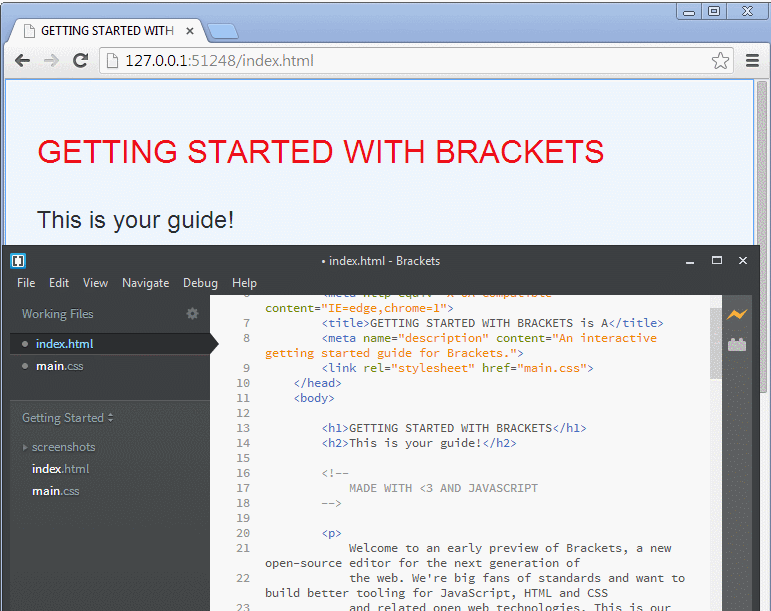
Task: Select the GETTING STARTED WITH browser tab
Action: [107, 31]
